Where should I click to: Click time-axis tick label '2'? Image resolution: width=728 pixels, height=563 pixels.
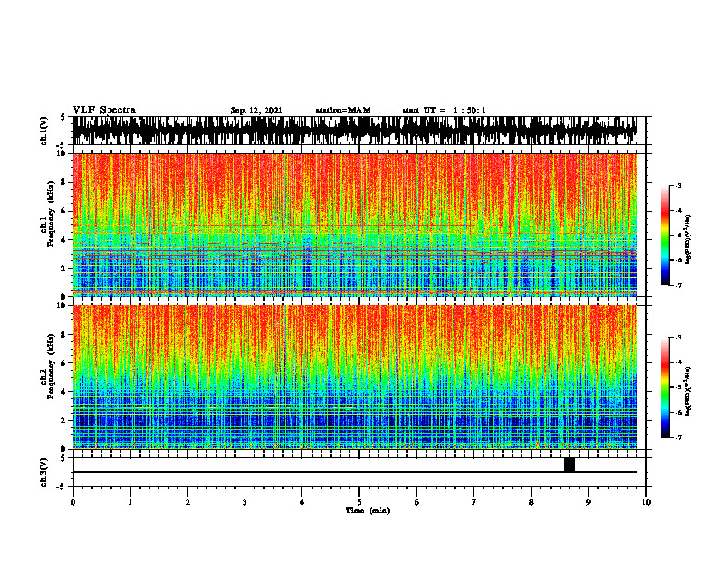pyautogui.click(x=188, y=502)
